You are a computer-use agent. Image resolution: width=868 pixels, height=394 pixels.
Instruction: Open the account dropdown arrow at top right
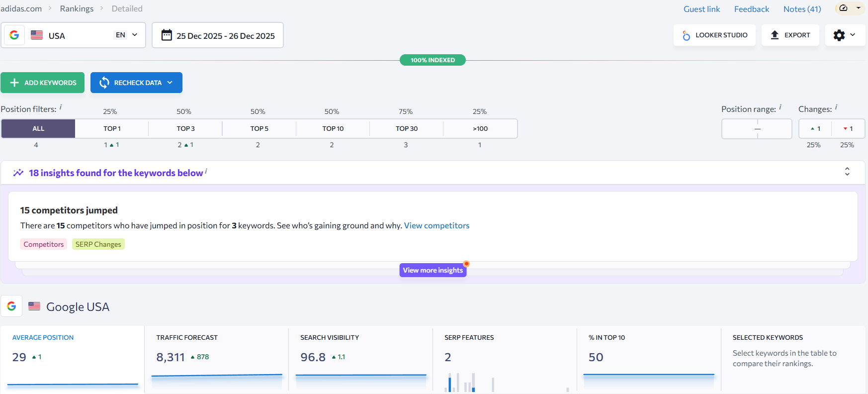(x=859, y=8)
